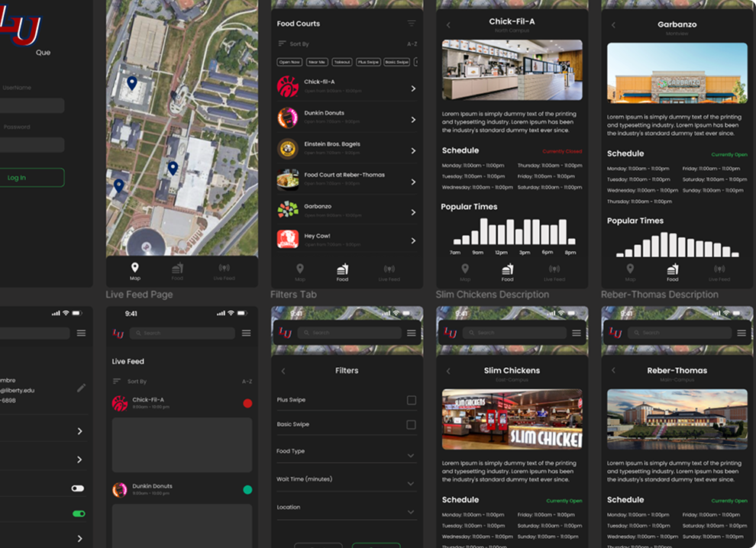Toggle the Takeout filter chip

coord(342,62)
